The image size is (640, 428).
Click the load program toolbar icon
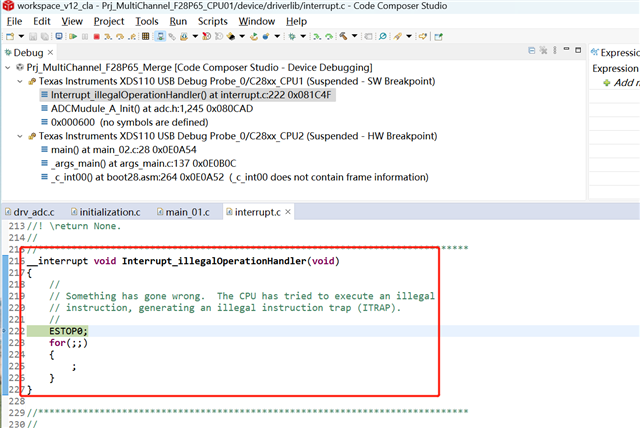coord(184,36)
